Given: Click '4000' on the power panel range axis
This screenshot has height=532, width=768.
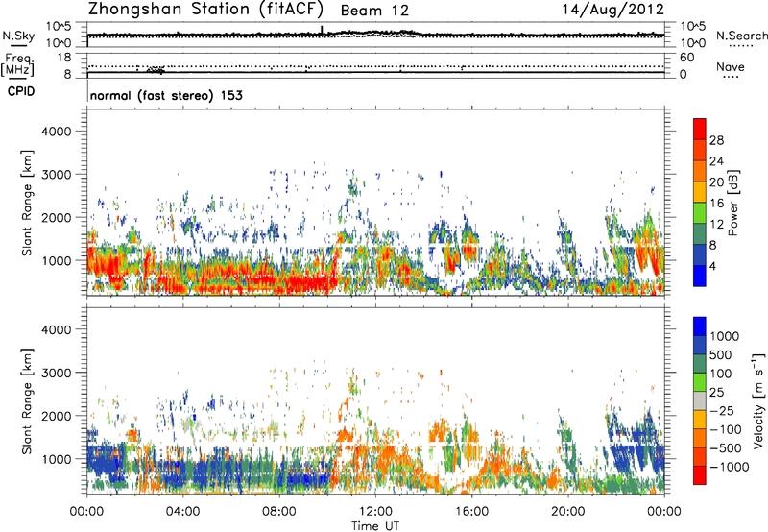Looking at the screenshot, I should point(57,132).
